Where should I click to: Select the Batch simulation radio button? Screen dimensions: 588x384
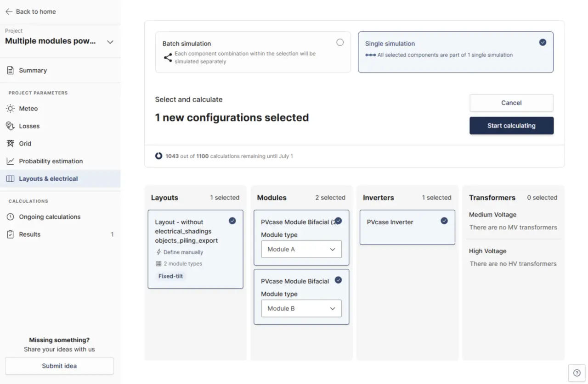click(x=340, y=42)
